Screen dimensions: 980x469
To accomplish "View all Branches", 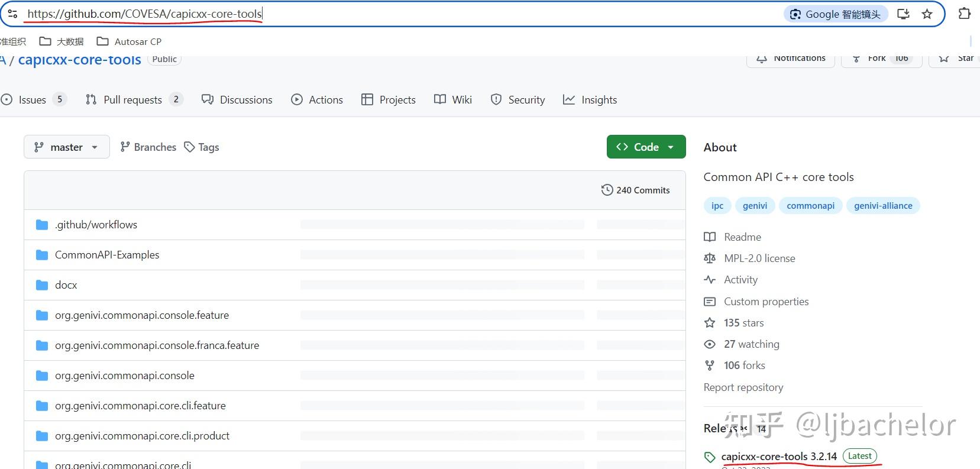I will (x=148, y=147).
